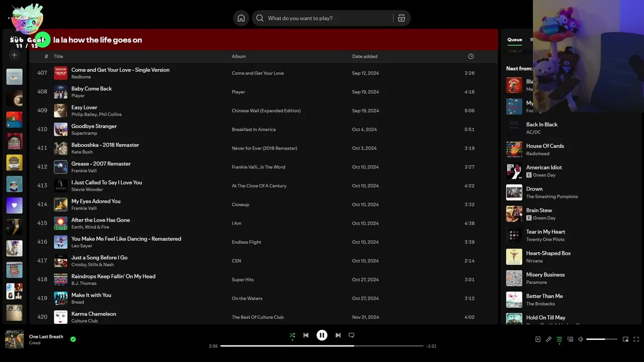Show lyrics with microphone icon
The height and width of the screenshot is (362, 644).
pyautogui.click(x=549, y=339)
